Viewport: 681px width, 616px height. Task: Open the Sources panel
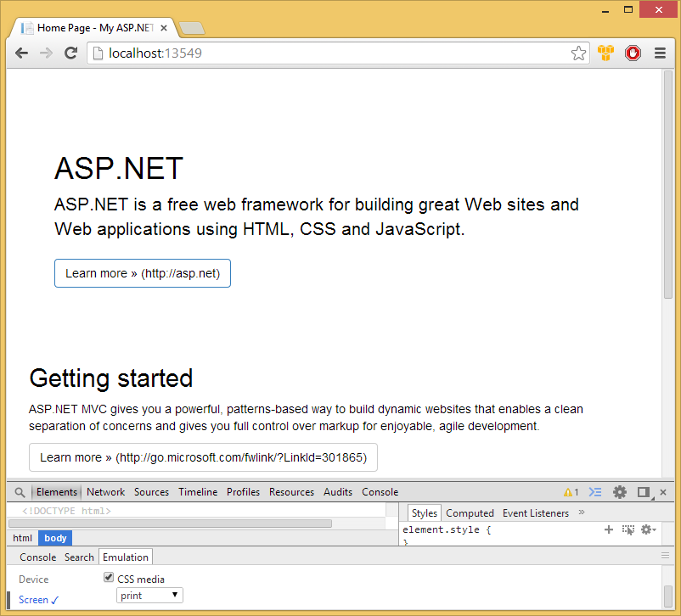pos(151,492)
